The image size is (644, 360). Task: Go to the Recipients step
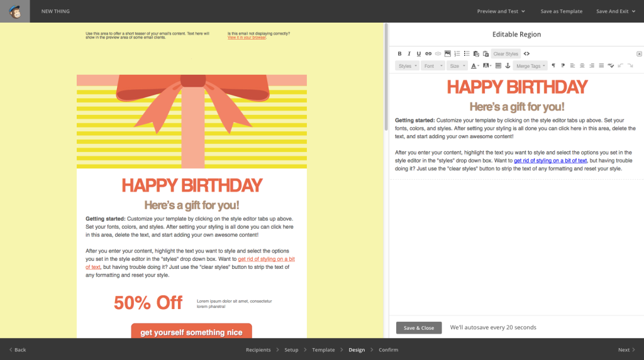258,350
